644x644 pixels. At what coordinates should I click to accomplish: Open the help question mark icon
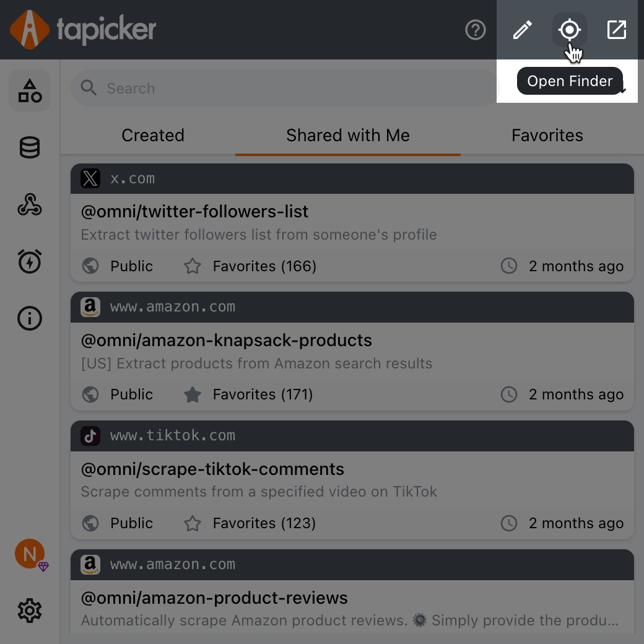pos(476,30)
